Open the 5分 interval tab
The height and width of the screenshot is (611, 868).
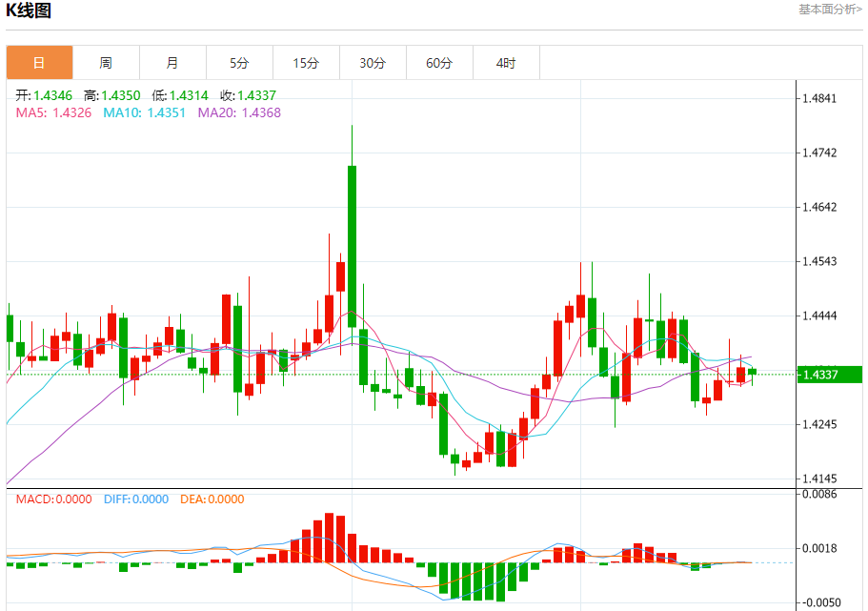239,63
